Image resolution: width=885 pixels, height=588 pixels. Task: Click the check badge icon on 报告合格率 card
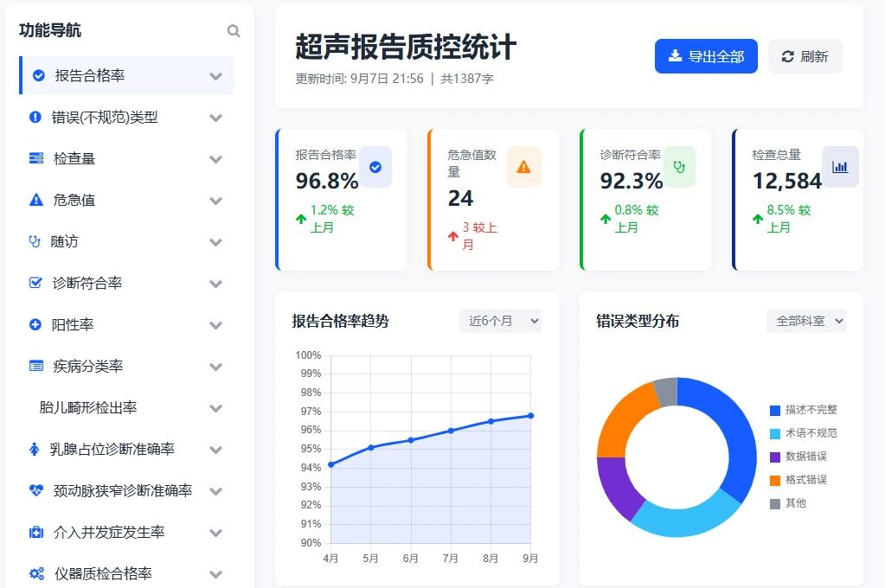(x=375, y=167)
